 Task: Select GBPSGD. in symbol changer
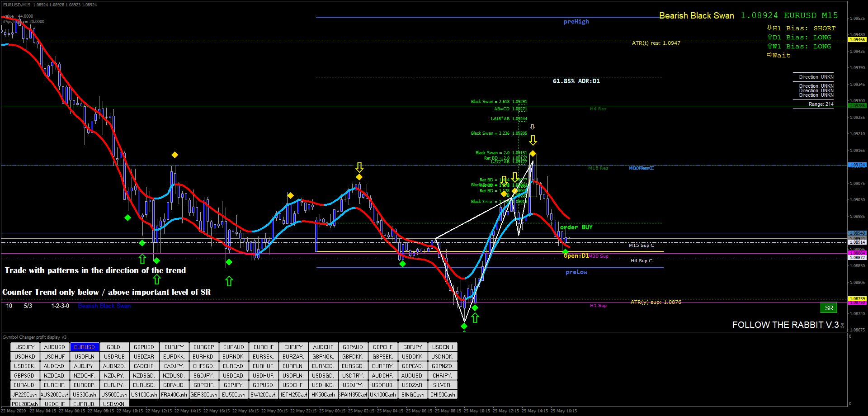click(x=25, y=375)
